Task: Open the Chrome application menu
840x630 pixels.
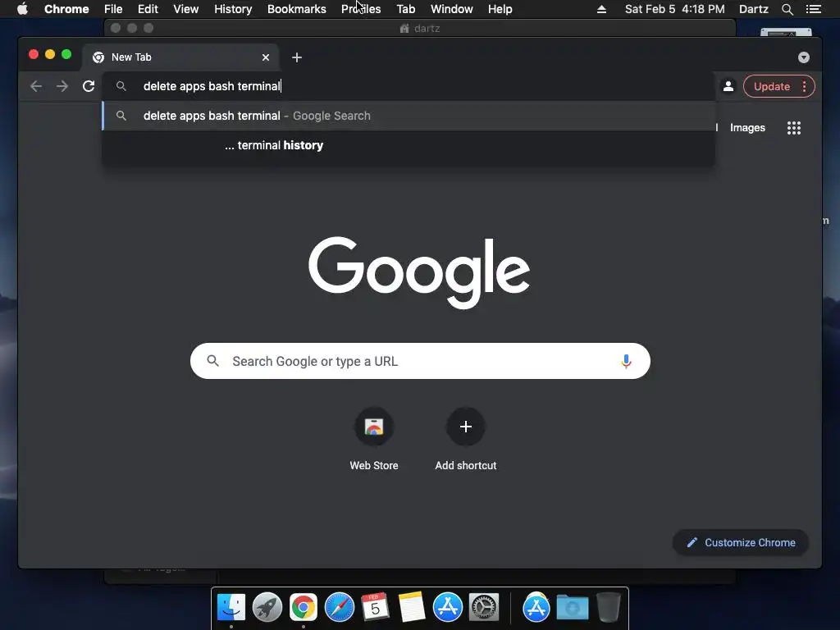Action: pos(66,9)
